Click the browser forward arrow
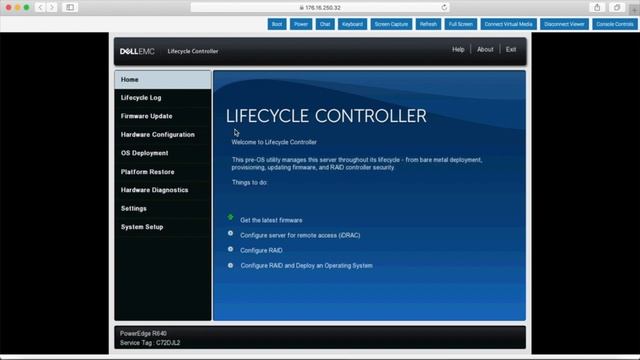This screenshot has width=640, height=360. (x=52, y=7)
